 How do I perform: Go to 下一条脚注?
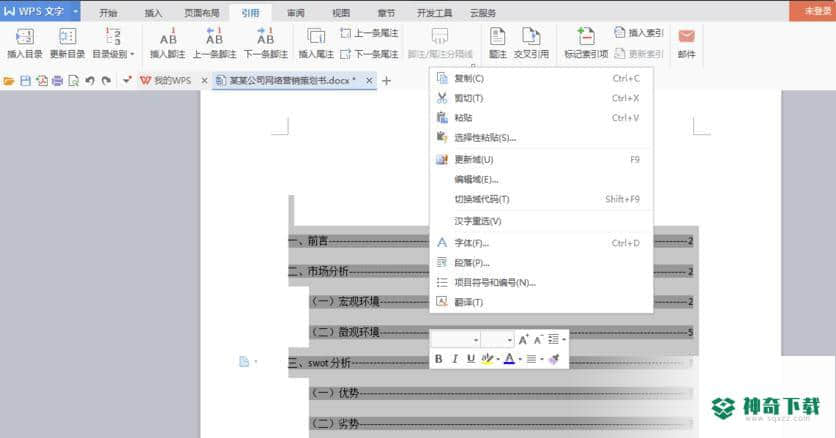(x=266, y=43)
